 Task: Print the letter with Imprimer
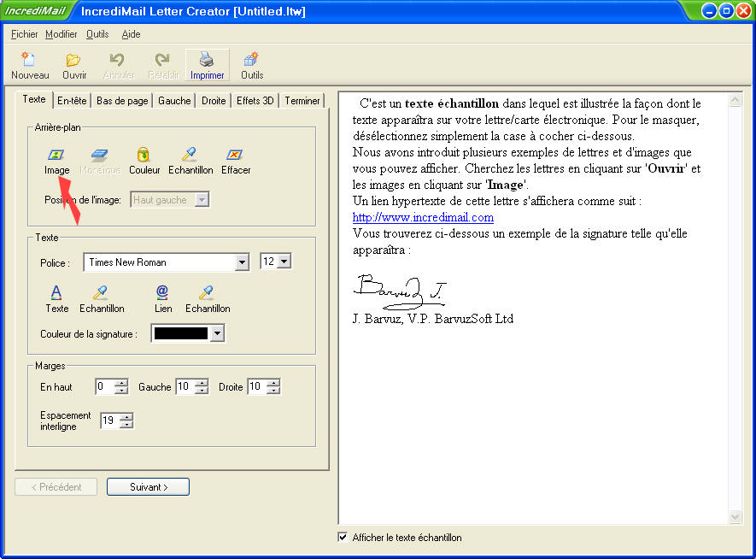click(x=208, y=66)
